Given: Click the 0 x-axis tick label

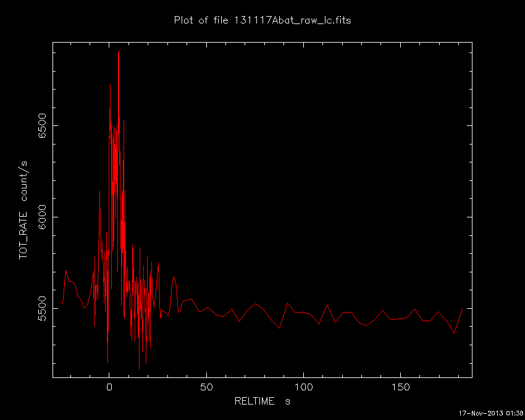Looking at the screenshot, I should click(x=109, y=387).
